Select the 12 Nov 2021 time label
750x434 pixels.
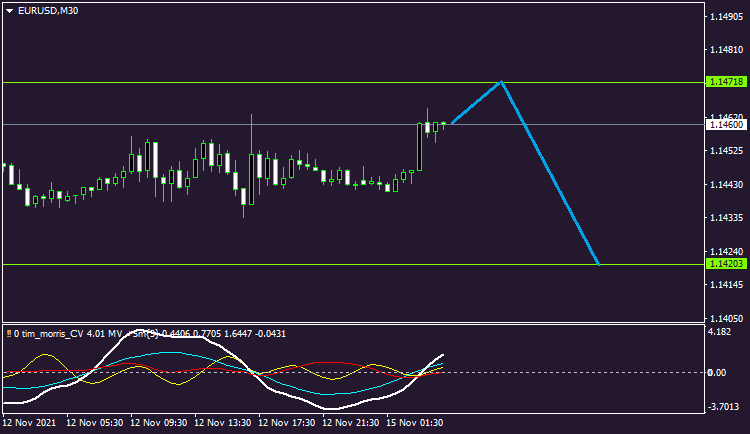[x=29, y=423]
